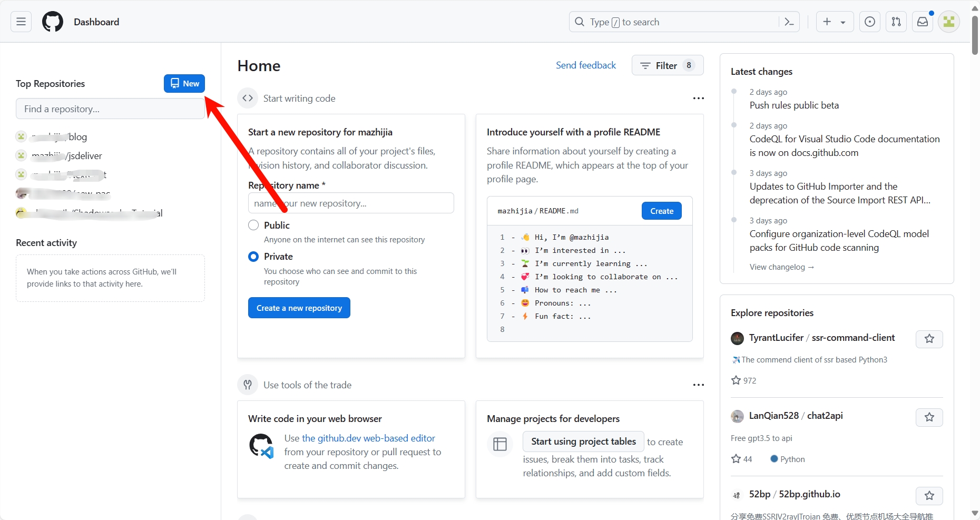Open Updates to GitHub Importer entry

[x=840, y=193]
